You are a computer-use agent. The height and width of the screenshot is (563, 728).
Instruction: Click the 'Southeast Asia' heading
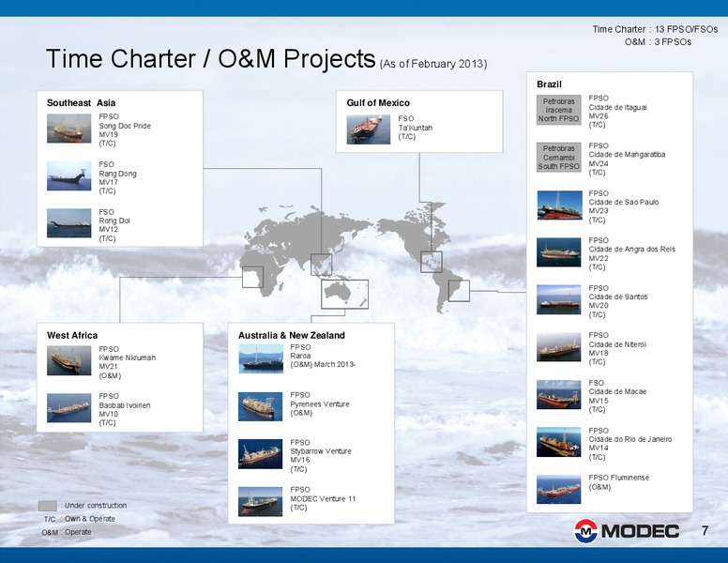pyautogui.click(x=82, y=103)
